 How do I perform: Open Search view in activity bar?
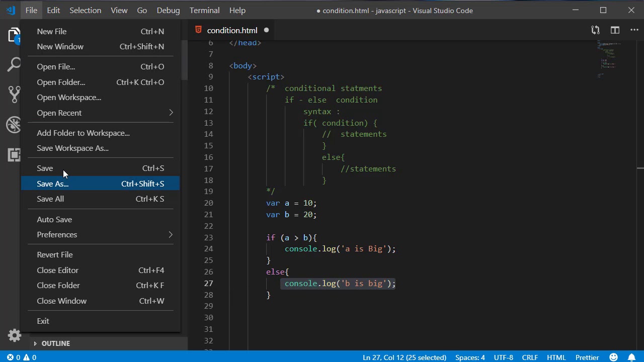coord(14,64)
